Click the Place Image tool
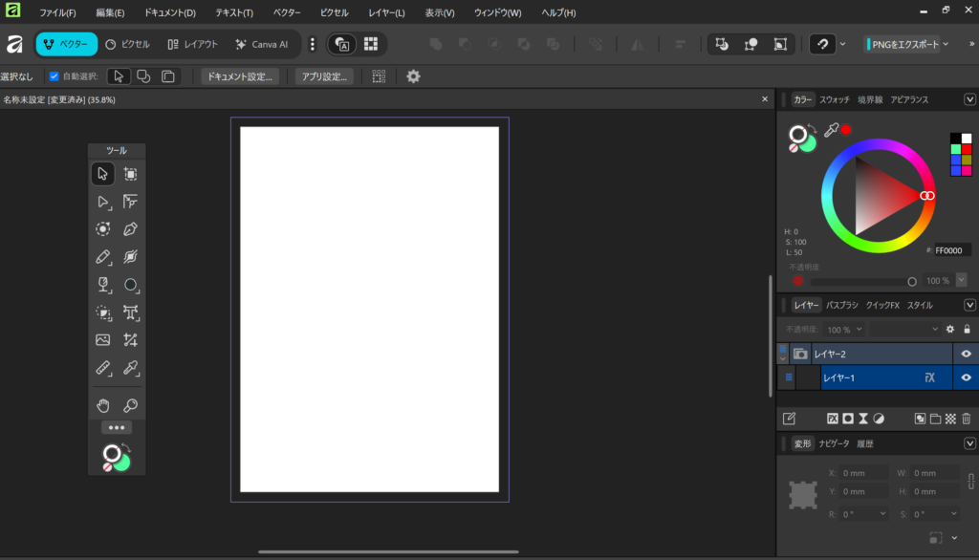The width and height of the screenshot is (979, 560). pos(103,340)
